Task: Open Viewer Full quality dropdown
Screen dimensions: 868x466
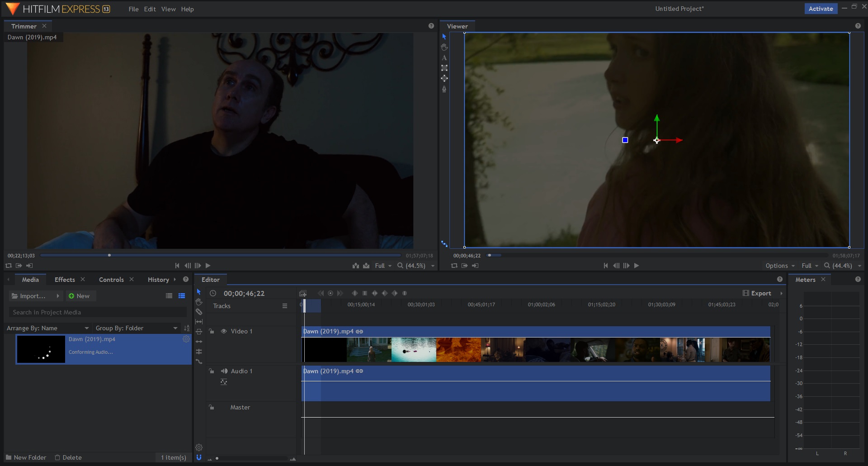Action: tap(810, 266)
